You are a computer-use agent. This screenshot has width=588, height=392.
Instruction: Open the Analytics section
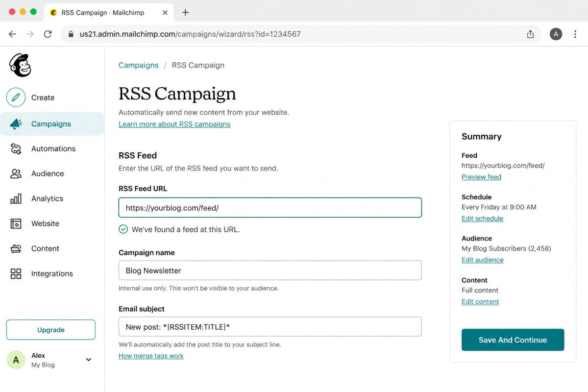coord(47,198)
